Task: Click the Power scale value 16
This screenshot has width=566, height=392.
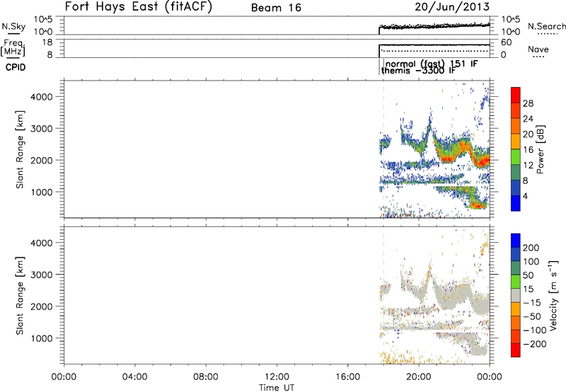Action: pyautogui.click(x=528, y=150)
